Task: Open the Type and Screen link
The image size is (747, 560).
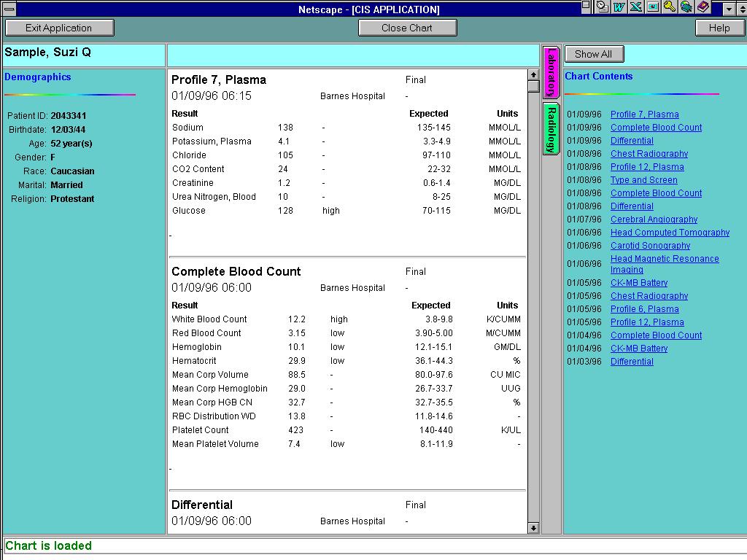Action: click(643, 180)
